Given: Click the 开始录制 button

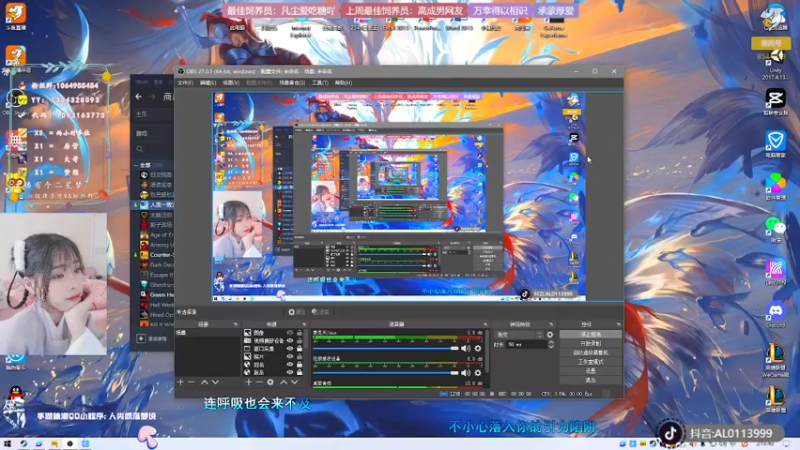Looking at the screenshot, I should pos(590,343).
